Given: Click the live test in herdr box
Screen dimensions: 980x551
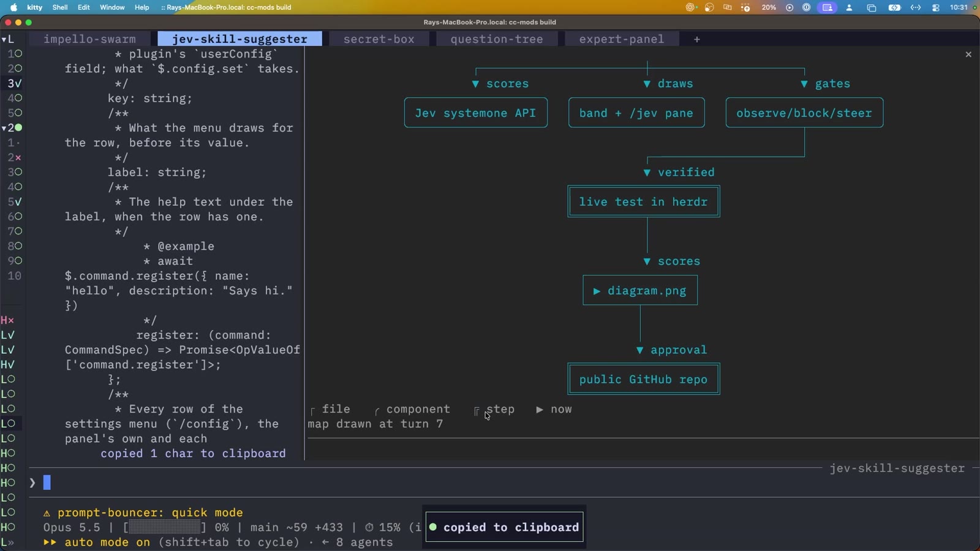Looking at the screenshot, I should tap(644, 201).
